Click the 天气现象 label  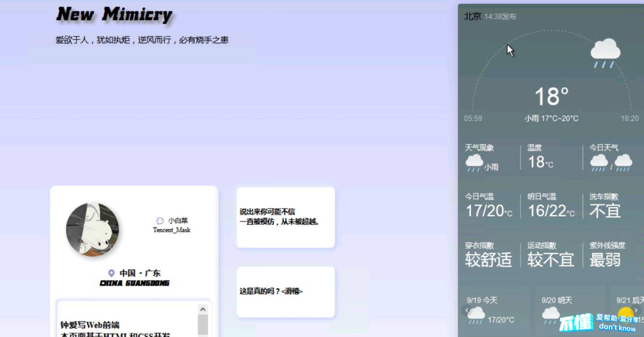pyautogui.click(x=479, y=148)
